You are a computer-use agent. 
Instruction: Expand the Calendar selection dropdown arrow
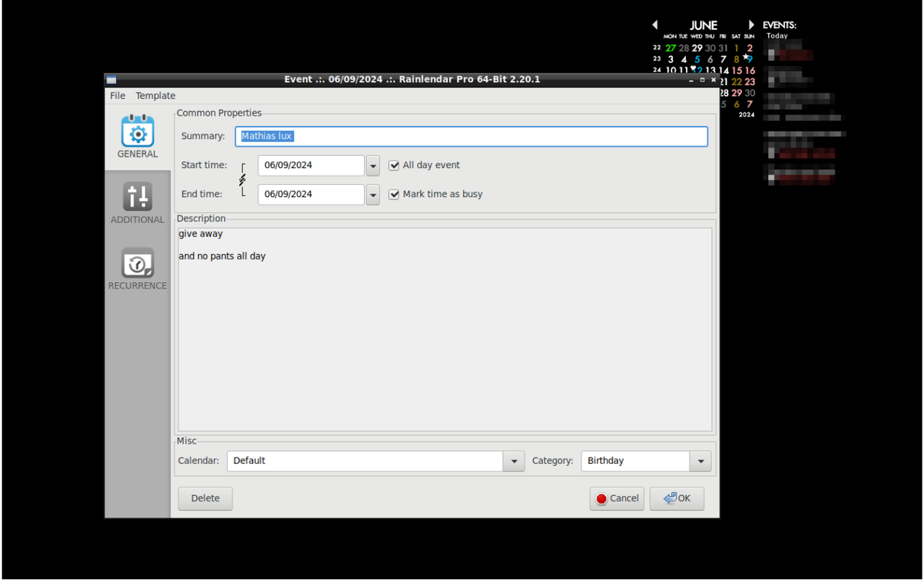point(513,461)
